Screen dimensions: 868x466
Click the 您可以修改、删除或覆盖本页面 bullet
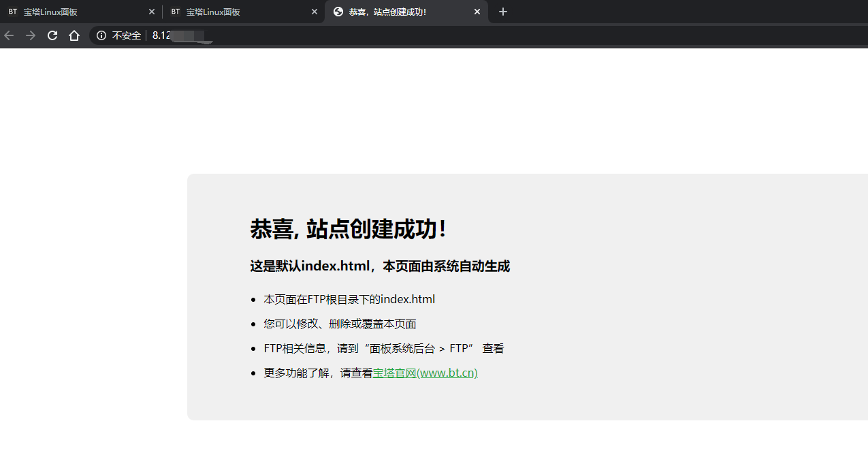point(340,324)
